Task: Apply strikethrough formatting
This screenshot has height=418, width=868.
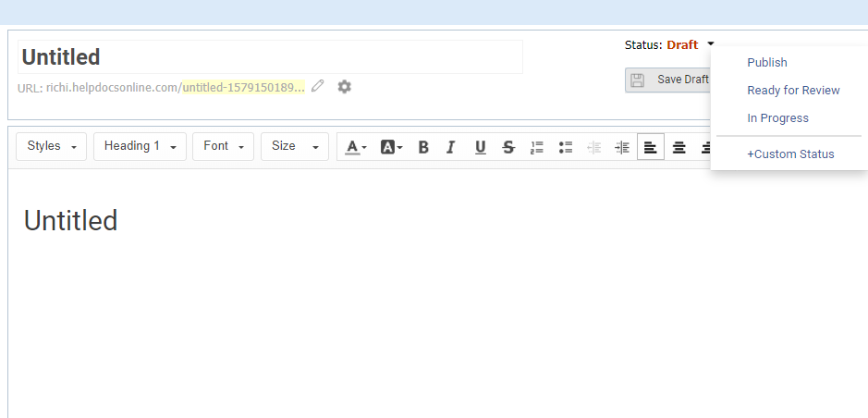Action: [508, 147]
